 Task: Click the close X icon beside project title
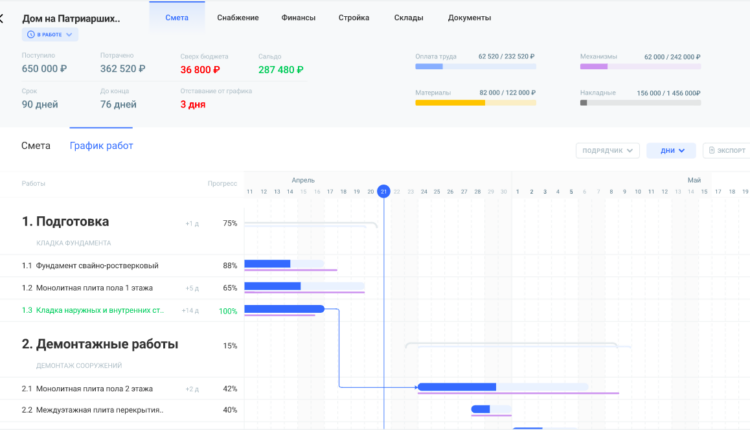click(3, 18)
